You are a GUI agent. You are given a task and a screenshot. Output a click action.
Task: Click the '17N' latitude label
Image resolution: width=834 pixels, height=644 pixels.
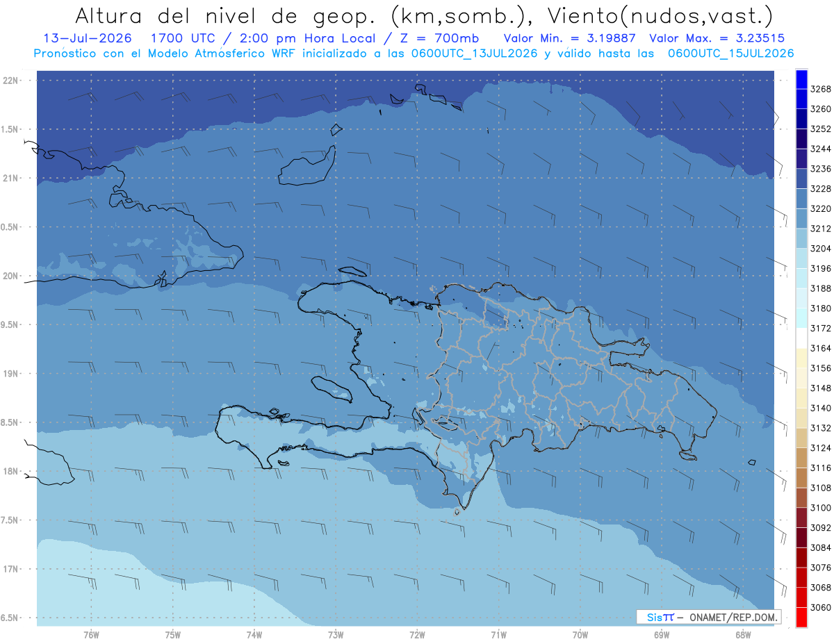11,570
